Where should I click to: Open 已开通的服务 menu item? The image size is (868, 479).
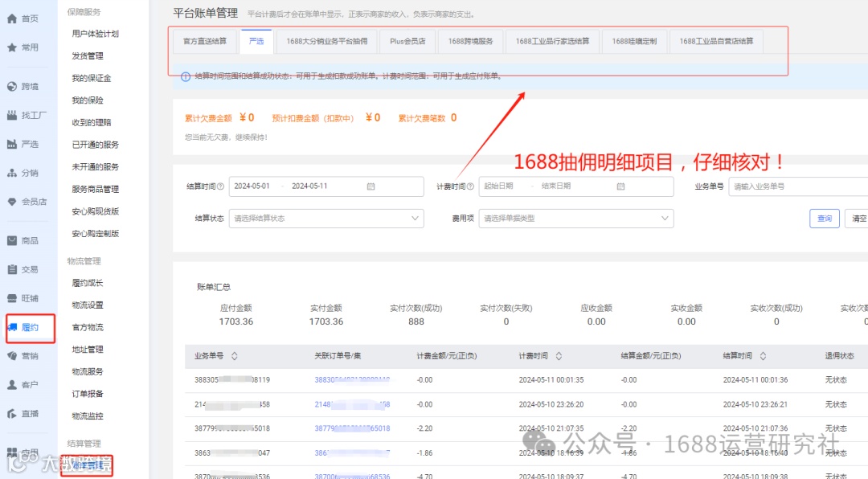pos(95,145)
